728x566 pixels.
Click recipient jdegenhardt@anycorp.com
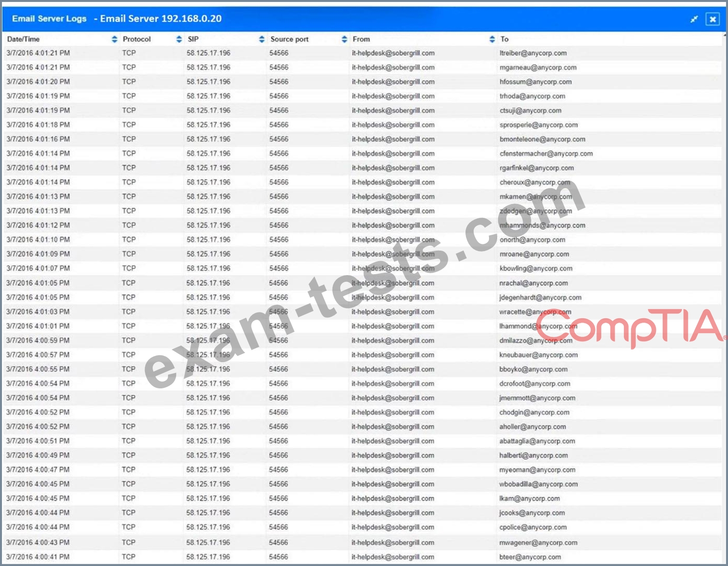[540, 298]
